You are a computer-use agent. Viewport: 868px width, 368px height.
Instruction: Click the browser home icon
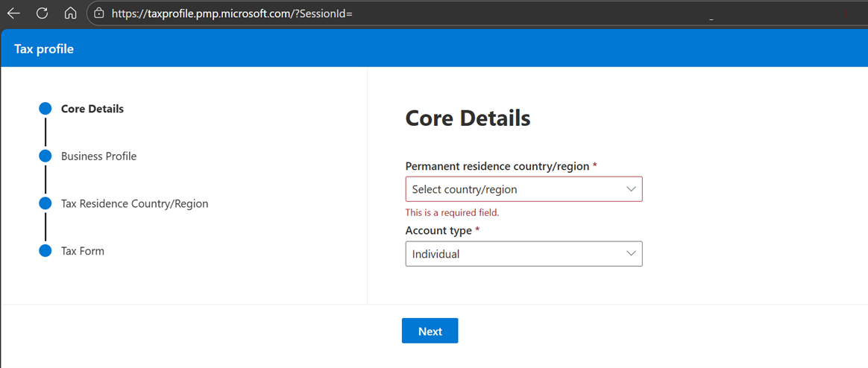click(x=70, y=13)
